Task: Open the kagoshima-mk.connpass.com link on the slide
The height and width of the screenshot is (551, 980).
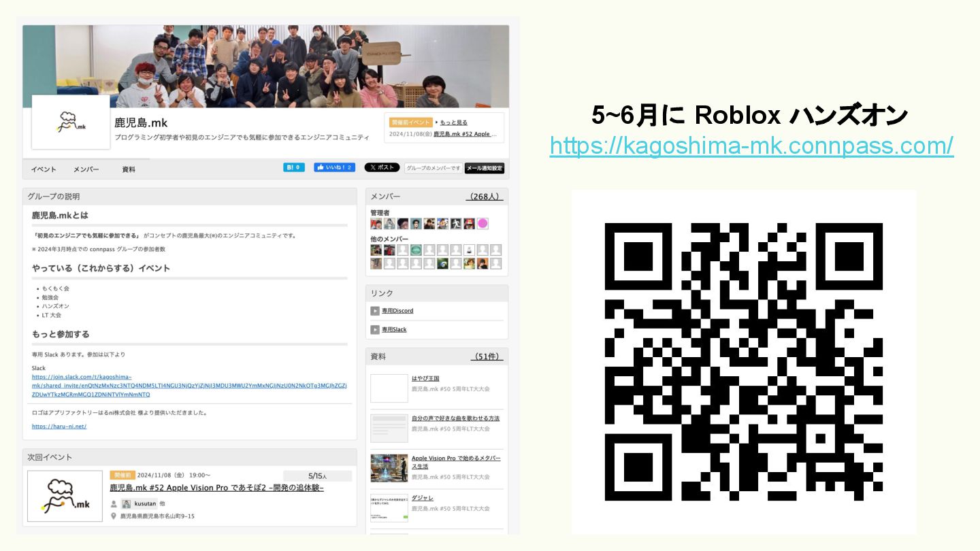Action: coord(751,146)
